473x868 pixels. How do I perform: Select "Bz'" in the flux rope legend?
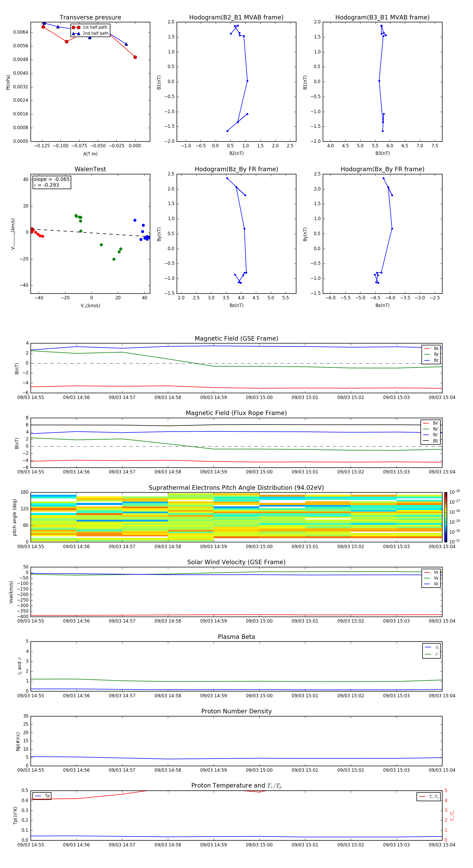click(431, 435)
